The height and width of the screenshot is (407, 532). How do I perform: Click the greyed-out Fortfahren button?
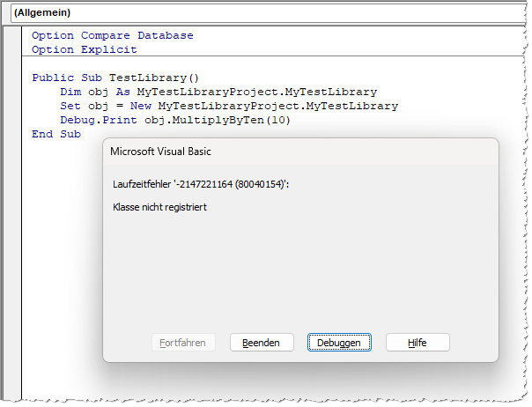click(x=183, y=342)
